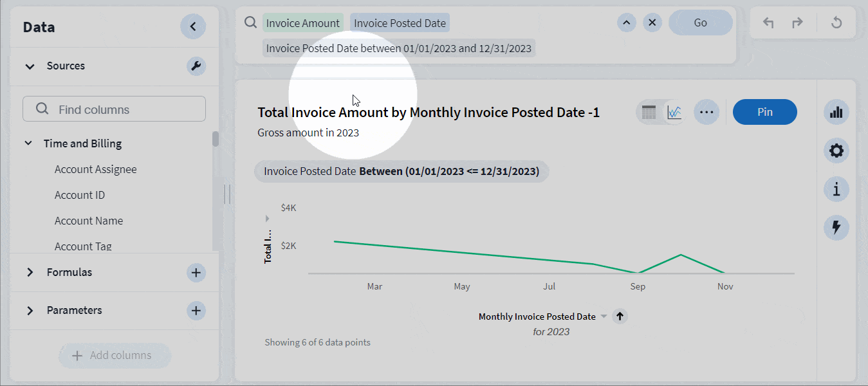The height and width of the screenshot is (386, 868).
Task: Open the lightning bolt SpotIQ icon
Action: (836, 227)
